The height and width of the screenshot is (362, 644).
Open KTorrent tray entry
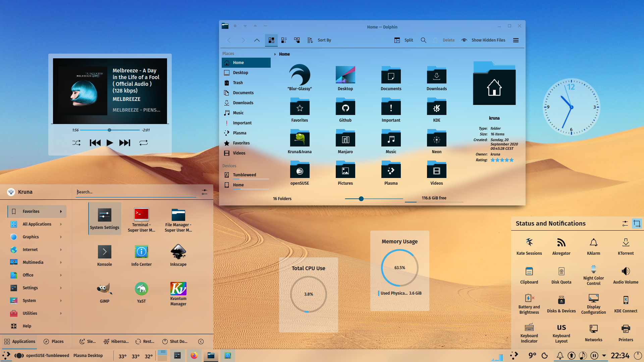(x=626, y=246)
